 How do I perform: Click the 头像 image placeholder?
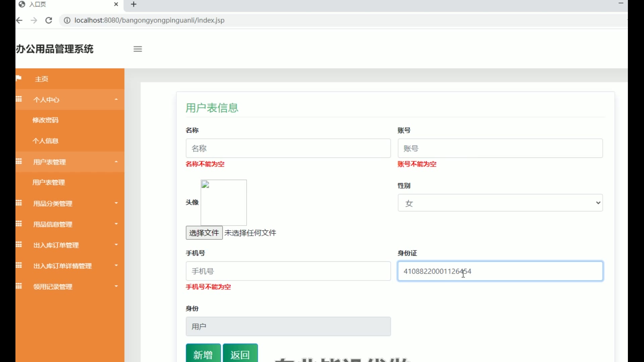pos(224,202)
